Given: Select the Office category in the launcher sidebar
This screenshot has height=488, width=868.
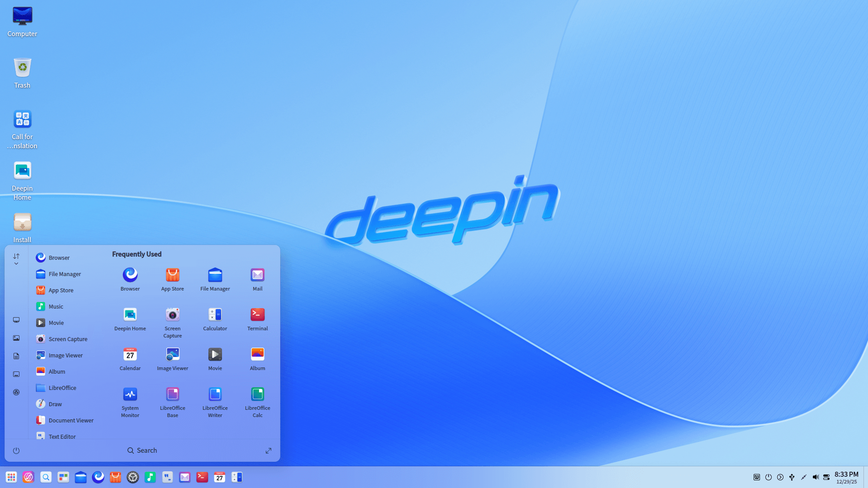Looking at the screenshot, I should coord(16,356).
